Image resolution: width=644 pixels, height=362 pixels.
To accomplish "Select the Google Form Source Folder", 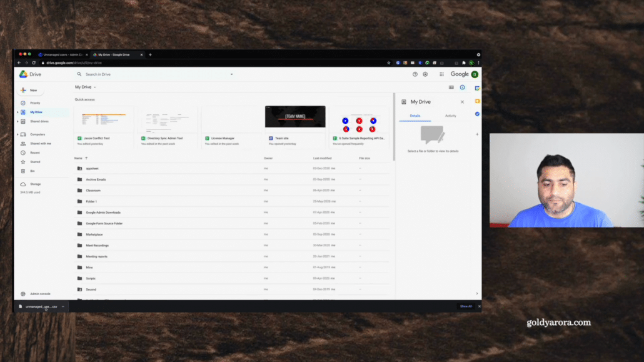I will point(231,224).
